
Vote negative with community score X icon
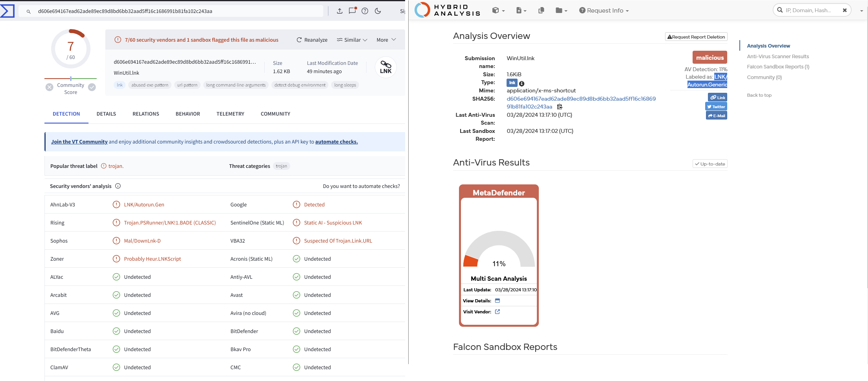(x=49, y=87)
